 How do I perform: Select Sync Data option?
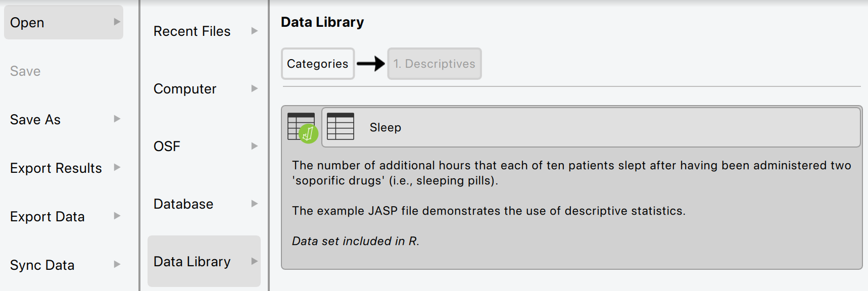[x=42, y=265]
